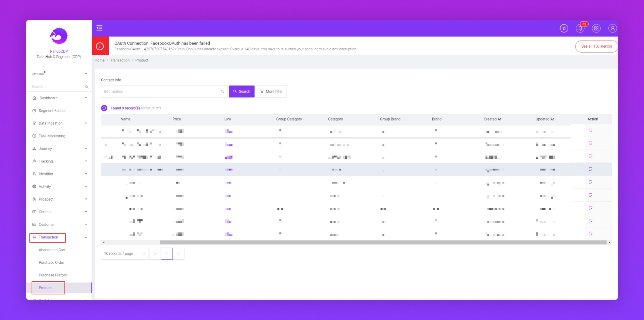The width and height of the screenshot is (644, 320).
Task: Click the See all 156 alert(s) button
Action: pyautogui.click(x=596, y=46)
